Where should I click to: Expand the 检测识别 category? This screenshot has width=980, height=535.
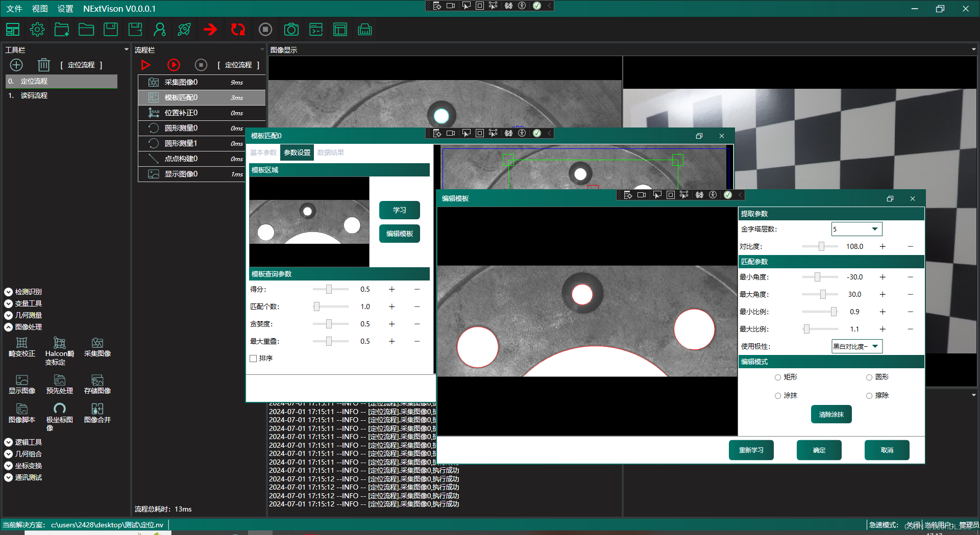coord(9,292)
